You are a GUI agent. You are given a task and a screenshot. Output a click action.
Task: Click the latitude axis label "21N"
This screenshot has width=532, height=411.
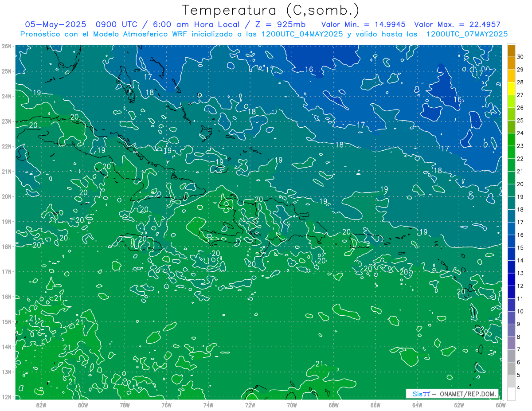tap(7, 171)
